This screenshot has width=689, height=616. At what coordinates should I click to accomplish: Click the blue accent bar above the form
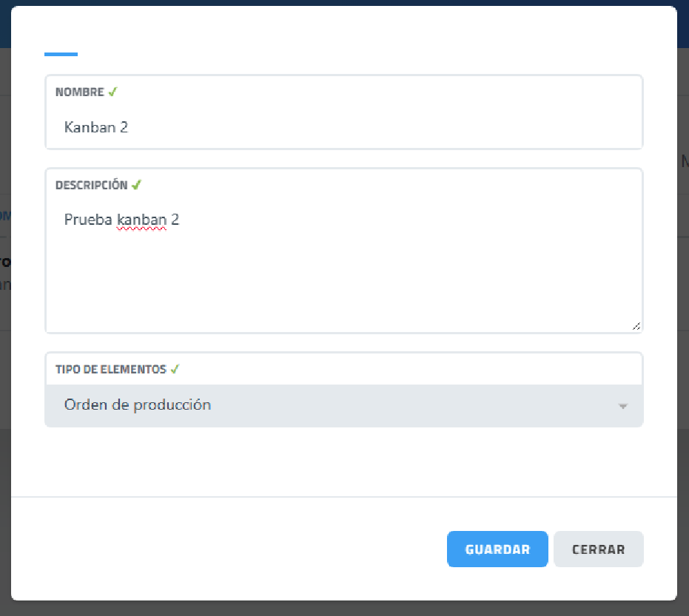tap(61, 54)
